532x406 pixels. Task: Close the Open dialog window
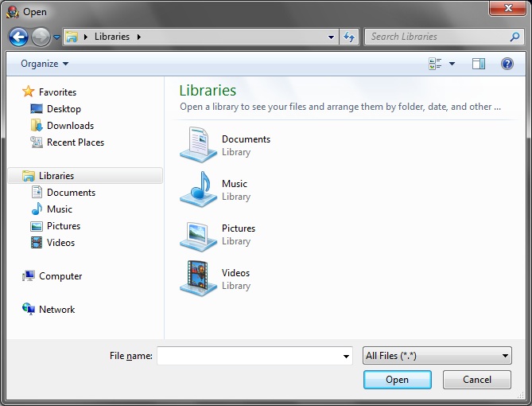tap(507, 8)
